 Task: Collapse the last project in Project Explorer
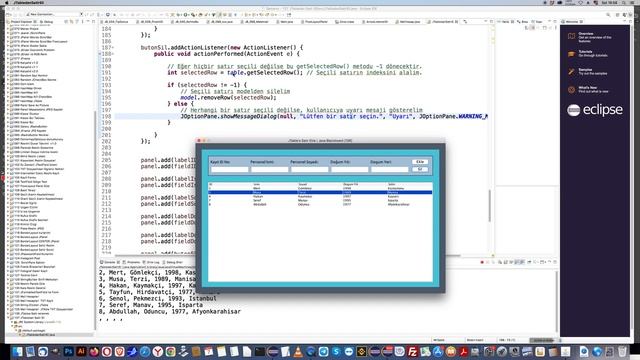click(8, 318)
